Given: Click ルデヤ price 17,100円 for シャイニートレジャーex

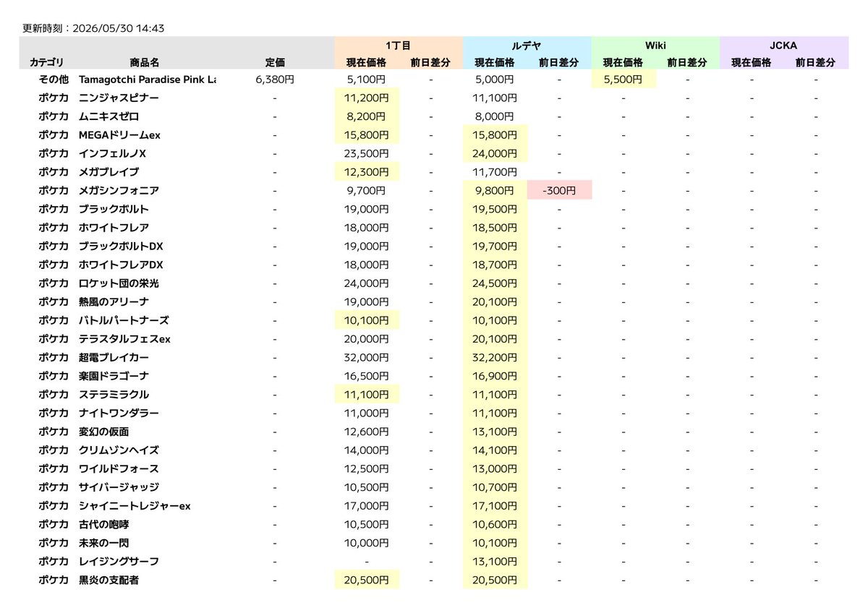Looking at the screenshot, I should (x=495, y=506).
